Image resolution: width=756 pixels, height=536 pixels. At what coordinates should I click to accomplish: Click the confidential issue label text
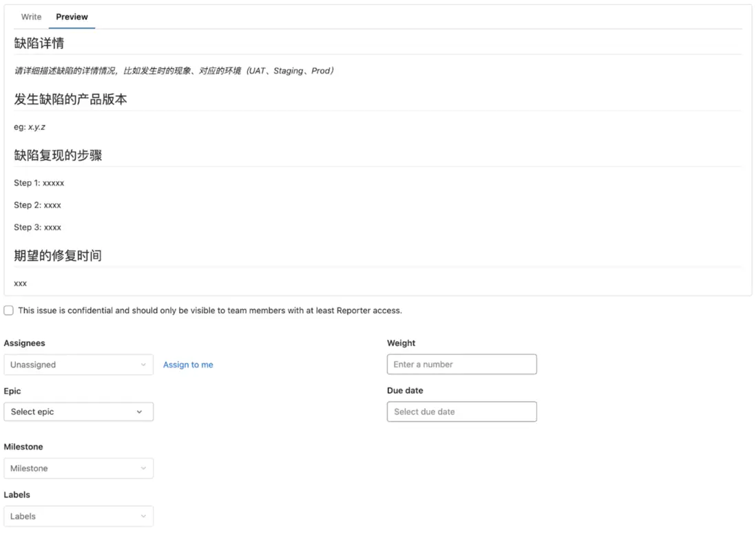tap(210, 310)
